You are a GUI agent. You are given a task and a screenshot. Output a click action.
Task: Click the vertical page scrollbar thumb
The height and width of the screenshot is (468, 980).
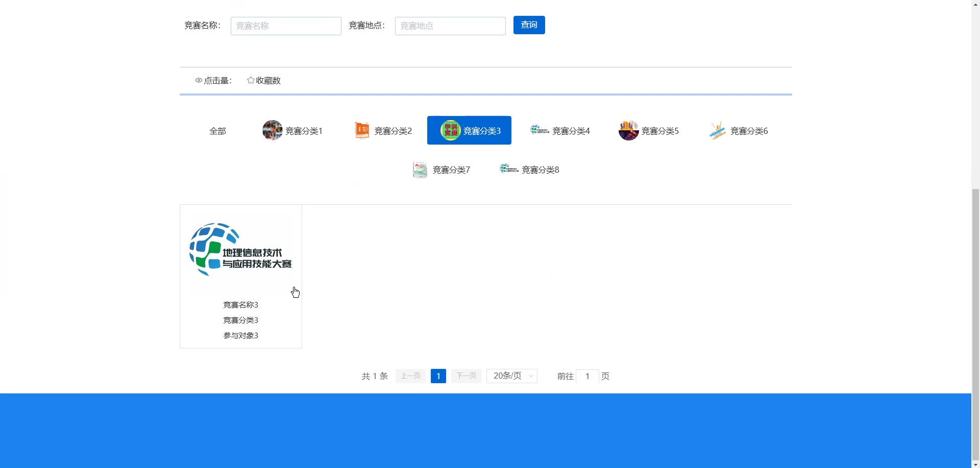(x=975, y=323)
